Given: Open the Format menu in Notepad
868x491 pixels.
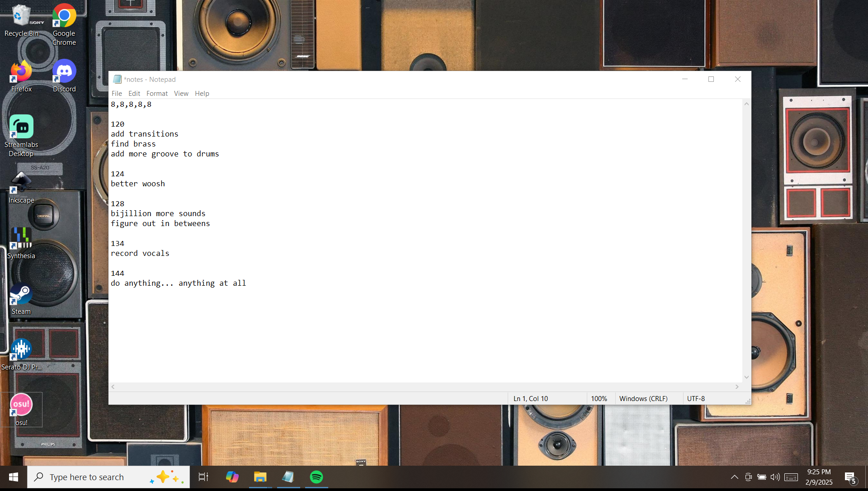Looking at the screenshot, I should [x=157, y=94].
